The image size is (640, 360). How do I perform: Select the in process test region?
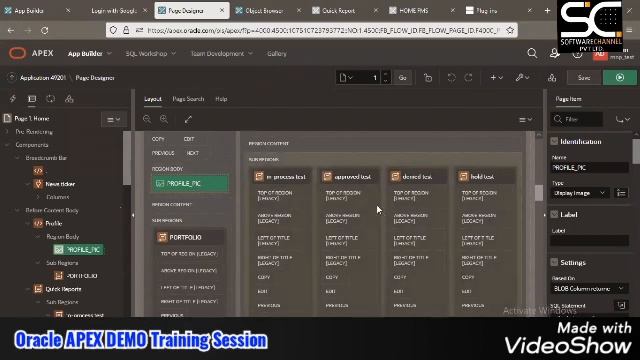pos(281,177)
